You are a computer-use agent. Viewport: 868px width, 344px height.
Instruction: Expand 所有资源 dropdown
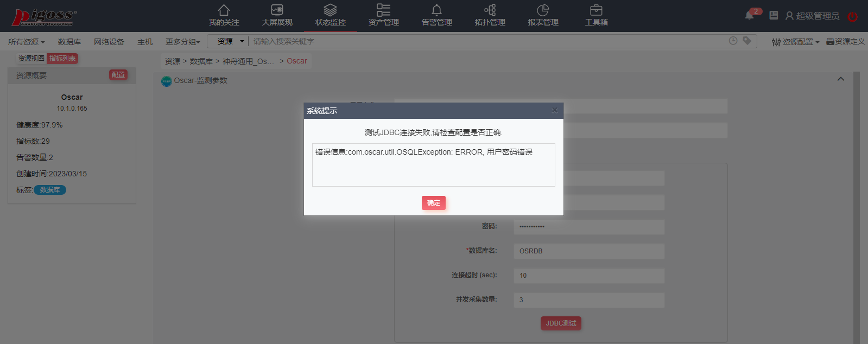coord(26,42)
